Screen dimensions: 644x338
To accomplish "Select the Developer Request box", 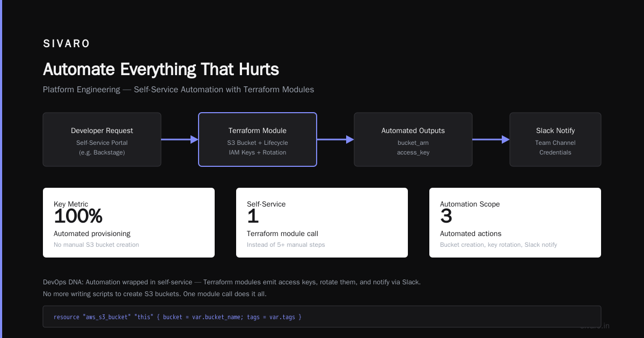I will pyautogui.click(x=102, y=139).
